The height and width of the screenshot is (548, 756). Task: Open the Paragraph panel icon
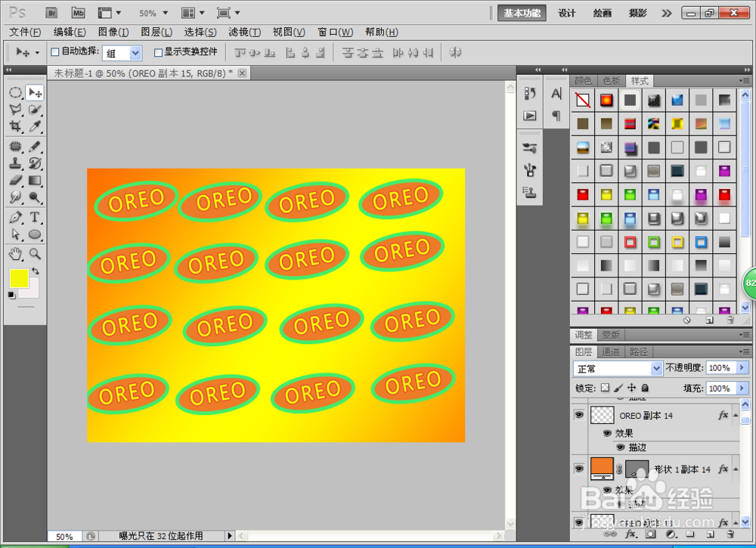tap(556, 116)
